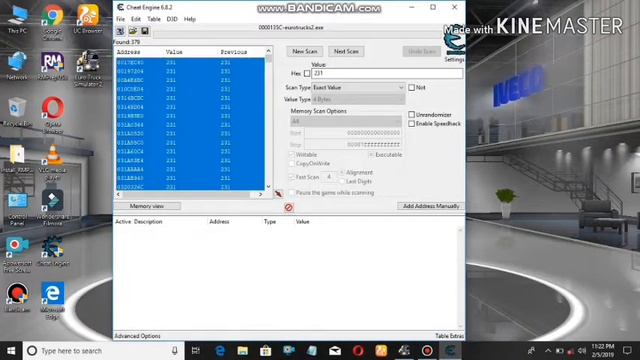Click Add Address Manually
The image size is (640, 360).
point(431,206)
